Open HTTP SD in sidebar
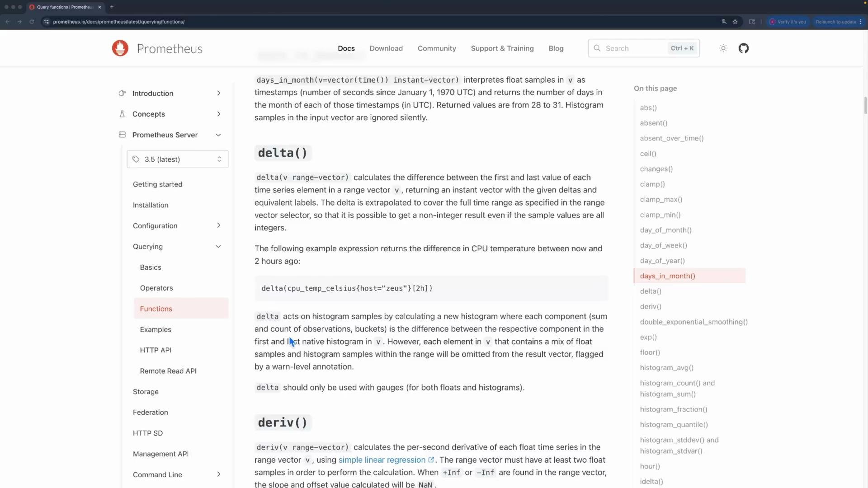 148,433
